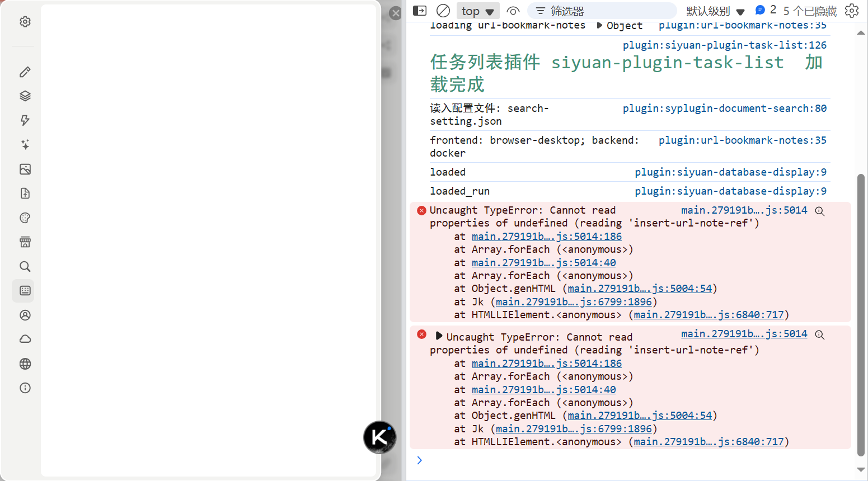The image size is (868, 481).
Task: Open siyuan-database-display:9 link on 'loaded_run' row
Action: point(731,191)
